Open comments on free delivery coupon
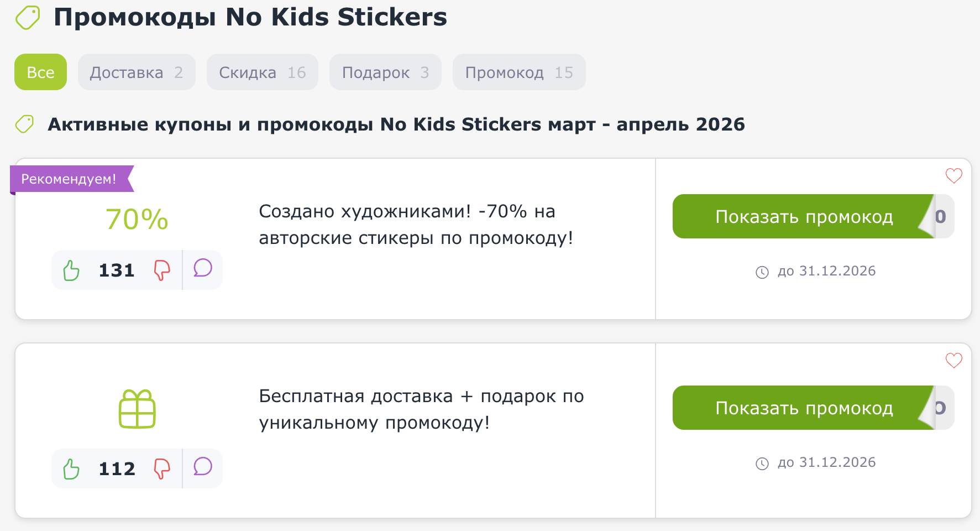 203,467
